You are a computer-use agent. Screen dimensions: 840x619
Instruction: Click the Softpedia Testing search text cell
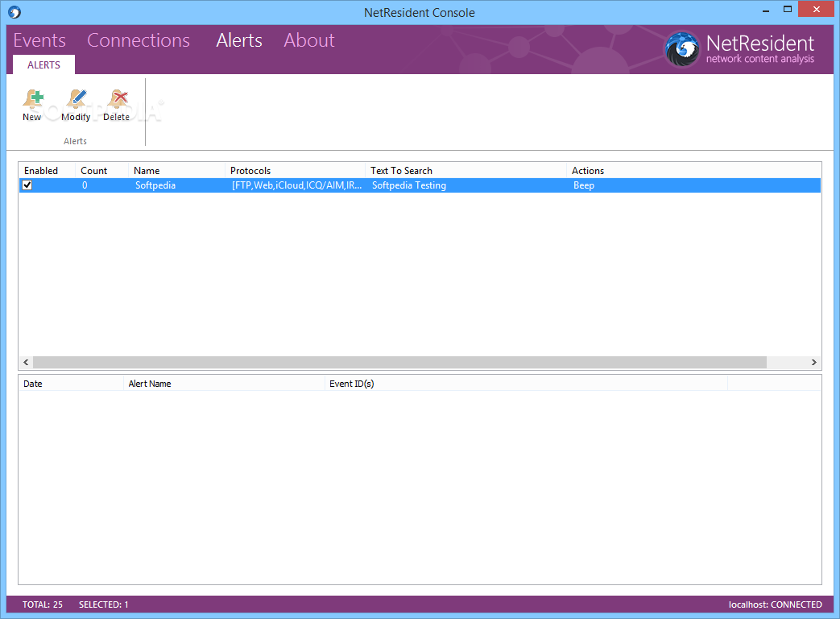pos(409,185)
